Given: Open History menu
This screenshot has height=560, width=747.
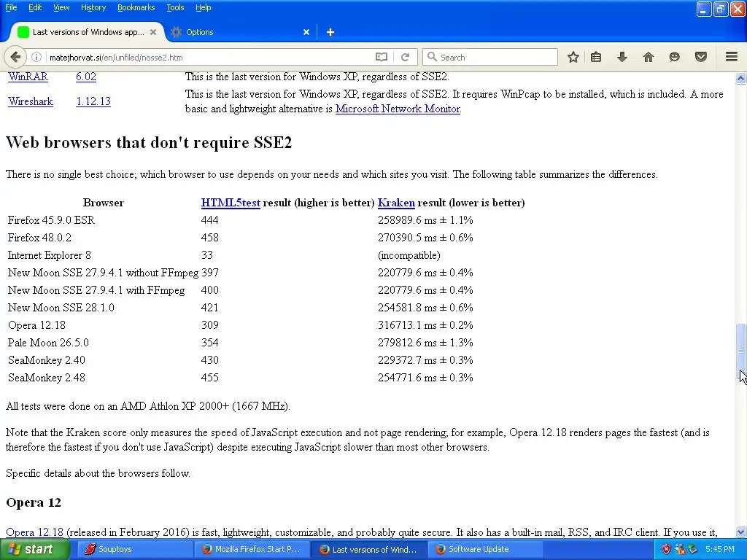Looking at the screenshot, I should tap(93, 7).
